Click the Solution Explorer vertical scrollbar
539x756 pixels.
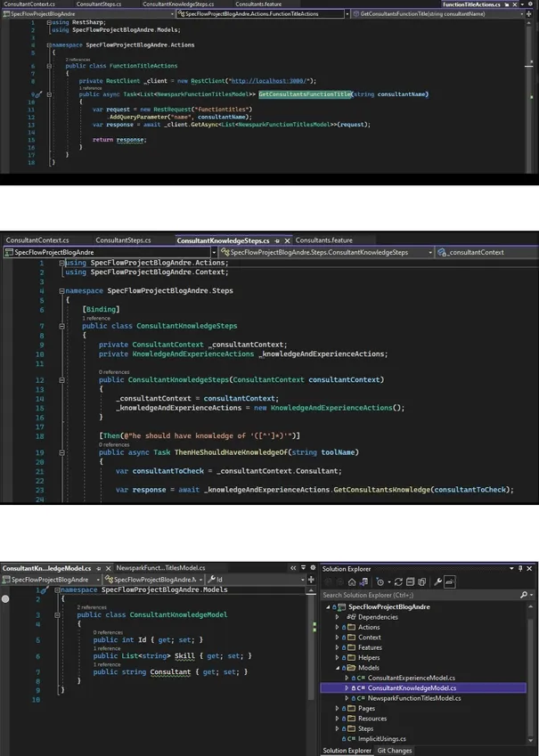pyautogui.click(x=532, y=673)
